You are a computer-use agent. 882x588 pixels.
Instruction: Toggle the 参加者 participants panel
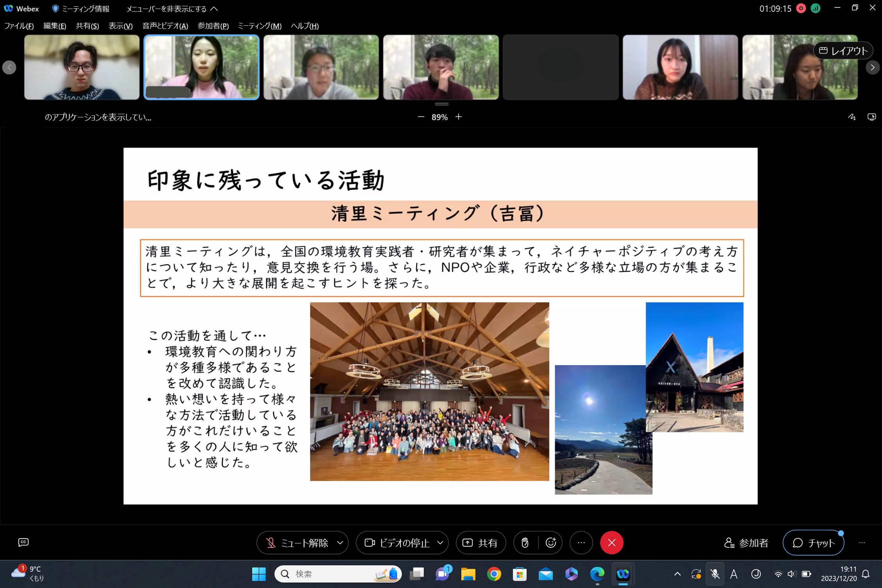coord(746,543)
